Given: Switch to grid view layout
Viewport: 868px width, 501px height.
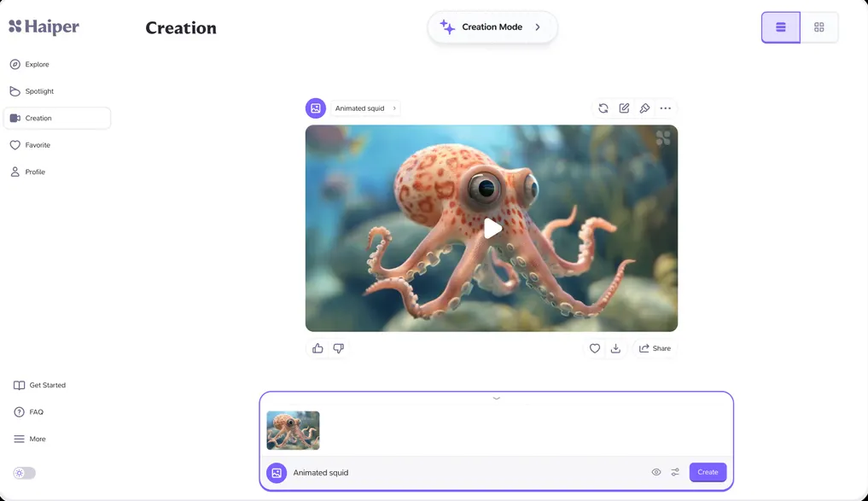Looking at the screenshot, I should (818, 26).
